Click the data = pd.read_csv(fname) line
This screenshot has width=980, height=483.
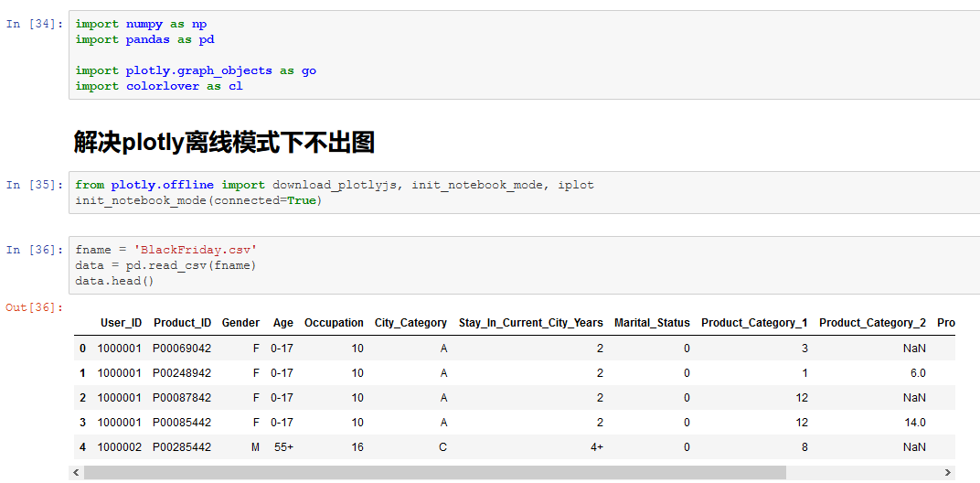tap(166, 265)
